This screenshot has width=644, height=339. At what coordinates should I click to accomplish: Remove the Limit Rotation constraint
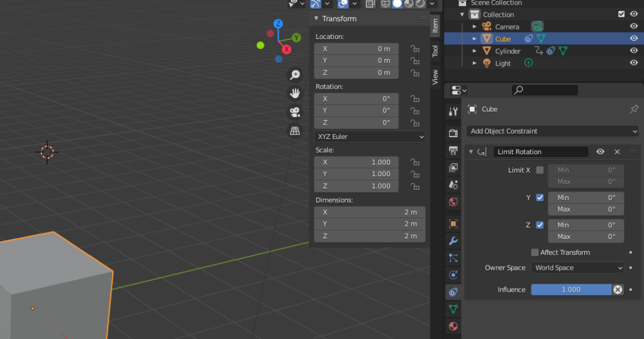pos(617,152)
